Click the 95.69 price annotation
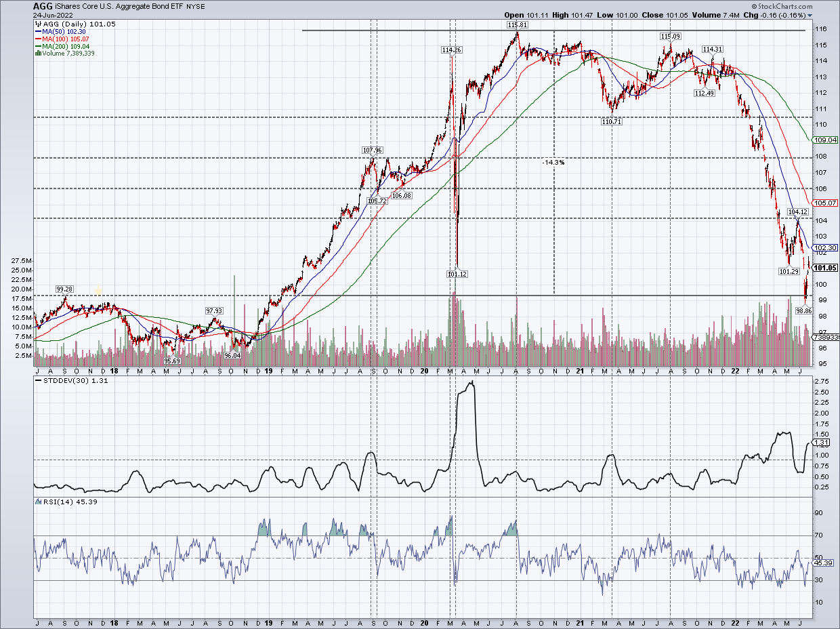 pyautogui.click(x=172, y=361)
